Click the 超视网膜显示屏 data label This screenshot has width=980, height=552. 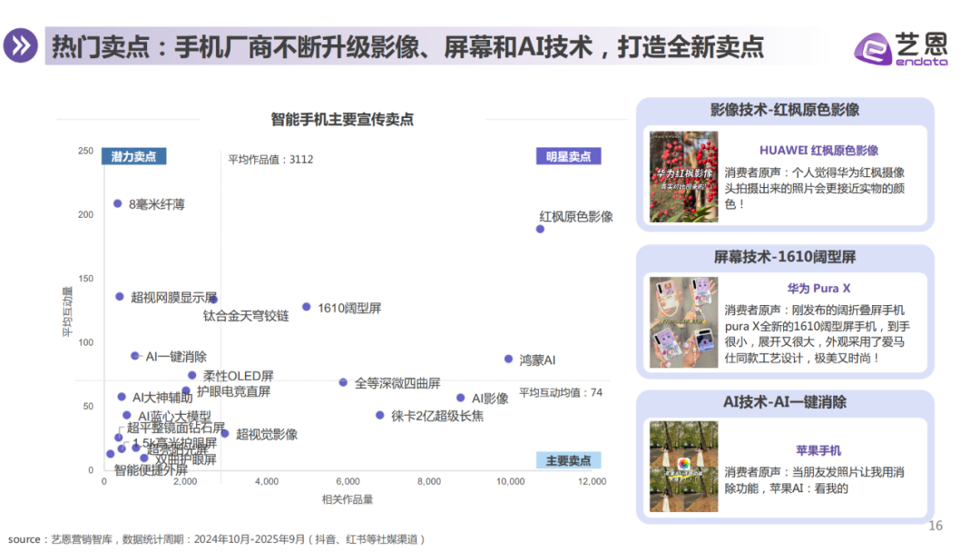tap(173, 298)
